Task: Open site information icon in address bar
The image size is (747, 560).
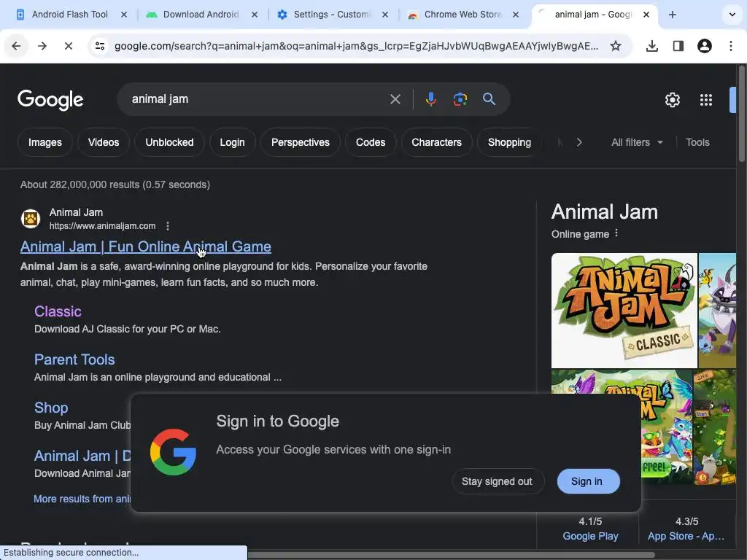Action: [100, 46]
